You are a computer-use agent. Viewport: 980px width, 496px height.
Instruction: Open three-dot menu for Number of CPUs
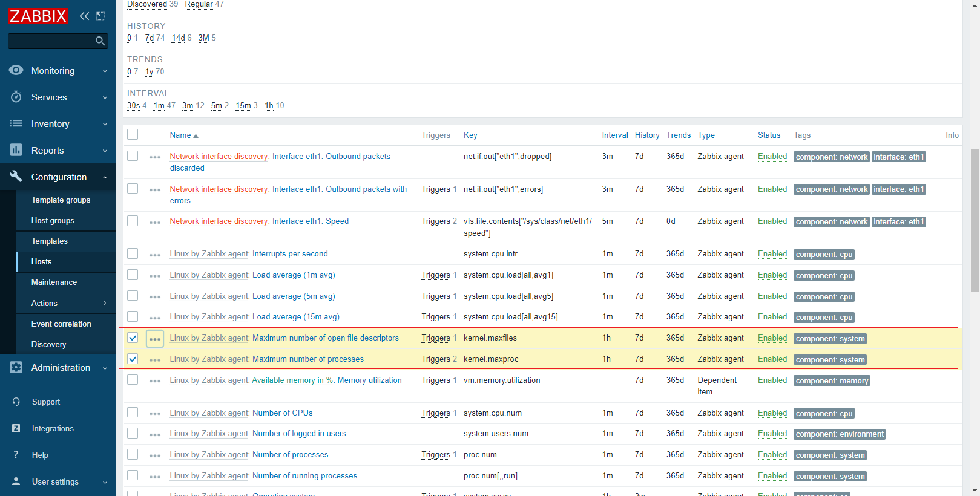tap(155, 414)
